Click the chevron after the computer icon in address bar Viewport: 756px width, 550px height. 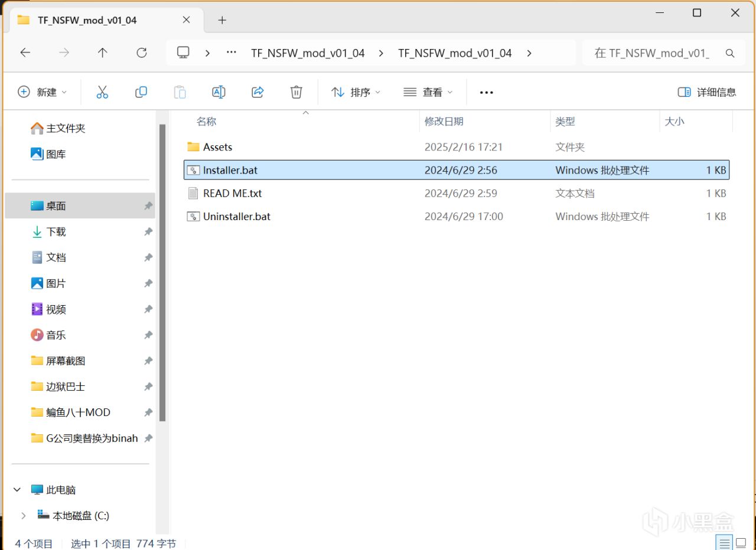(x=207, y=53)
